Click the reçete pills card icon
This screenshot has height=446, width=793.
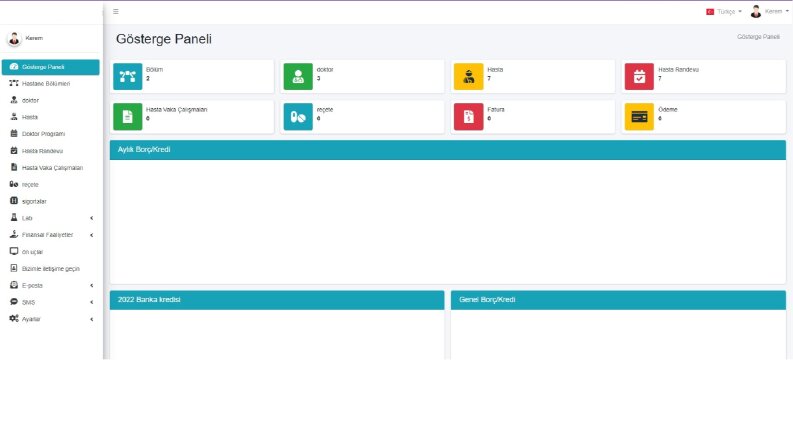(298, 117)
